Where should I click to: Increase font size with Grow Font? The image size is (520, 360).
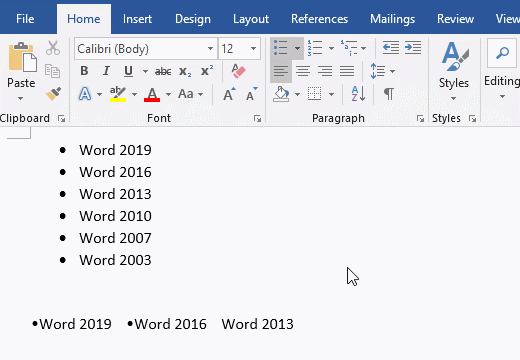(x=229, y=94)
